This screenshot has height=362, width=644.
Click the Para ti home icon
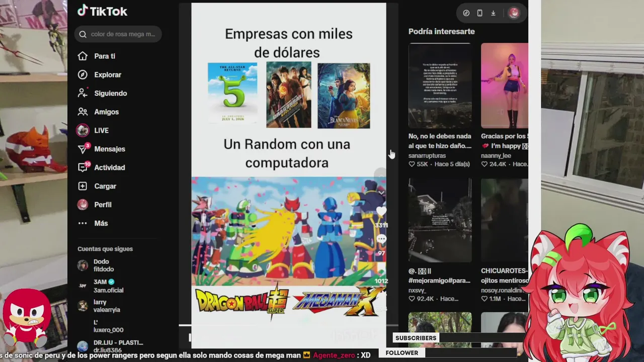pyautogui.click(x=83, y=56)
